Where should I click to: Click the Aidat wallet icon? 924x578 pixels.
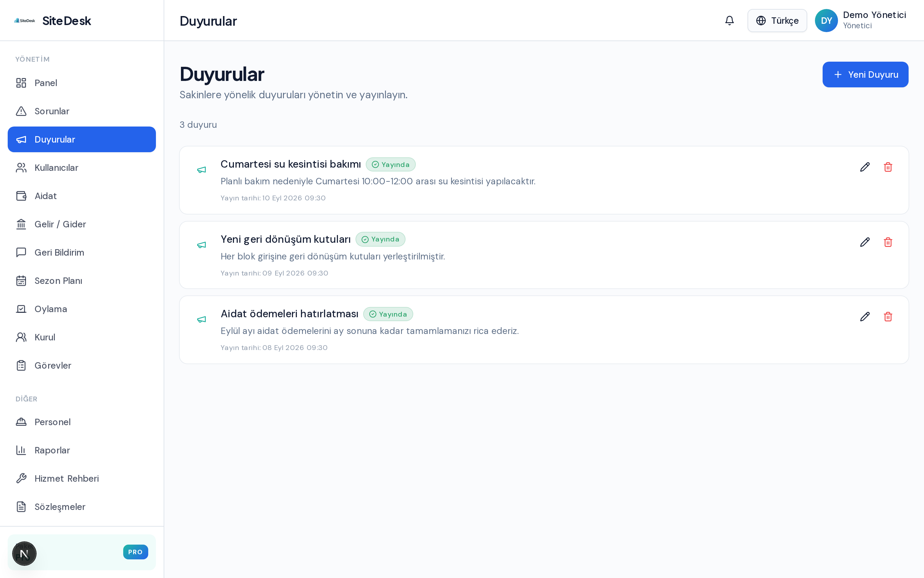[21, 196]
